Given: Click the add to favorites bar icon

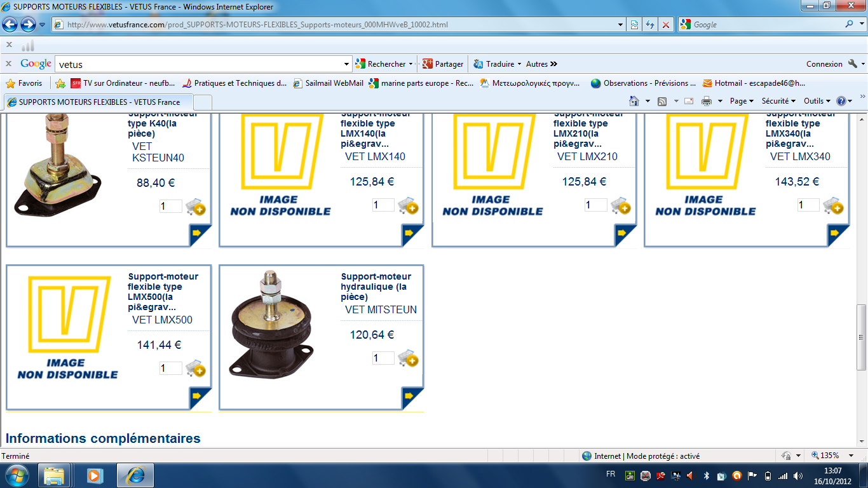Looking at the screenshot, I should point(60,83).
